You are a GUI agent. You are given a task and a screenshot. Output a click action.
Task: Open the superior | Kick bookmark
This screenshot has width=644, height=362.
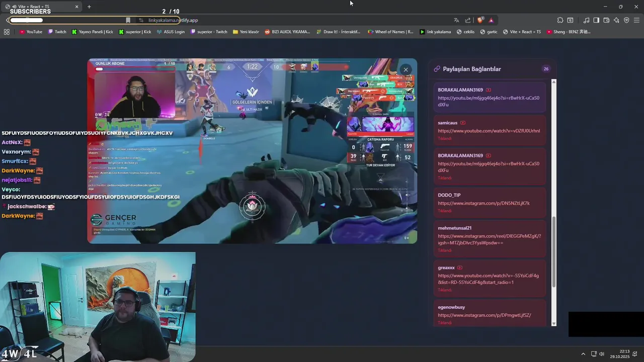[x=135, y=32]
